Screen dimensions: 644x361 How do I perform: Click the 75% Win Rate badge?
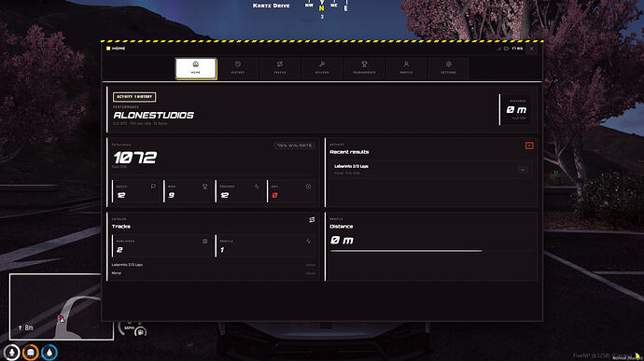295,146
